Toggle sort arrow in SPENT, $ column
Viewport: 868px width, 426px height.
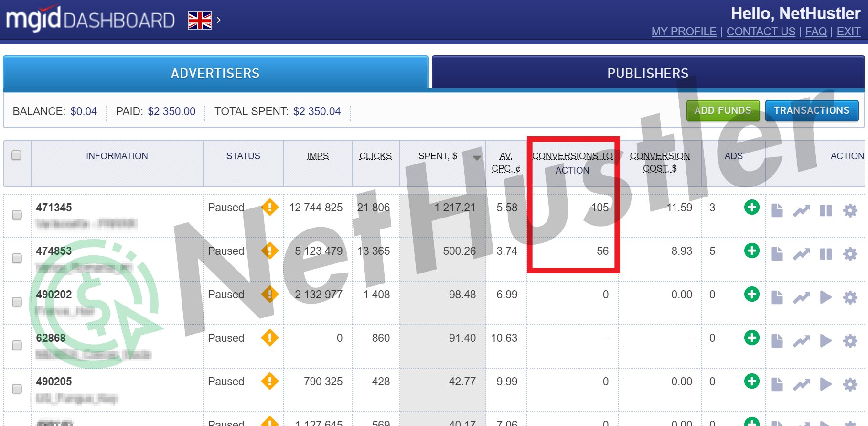click(x=476, y=157)
